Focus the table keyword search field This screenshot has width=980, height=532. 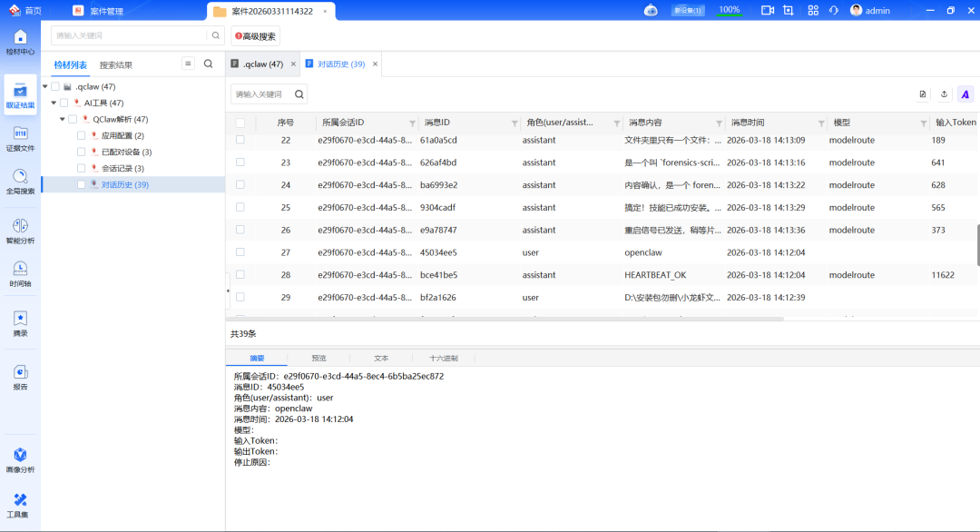point(261,94)
